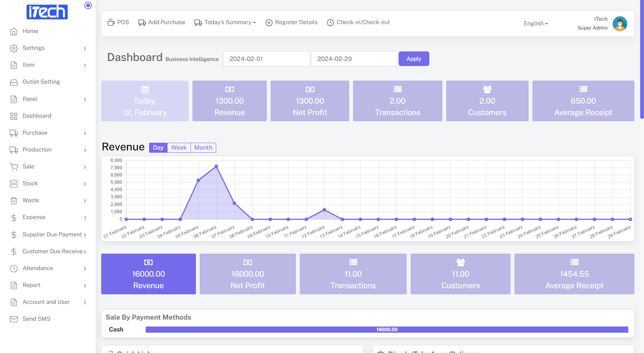The width and height of the screenshot is (644, 353).
Task: Click the Home house icon in sidebar
Action: coord(14,31)
